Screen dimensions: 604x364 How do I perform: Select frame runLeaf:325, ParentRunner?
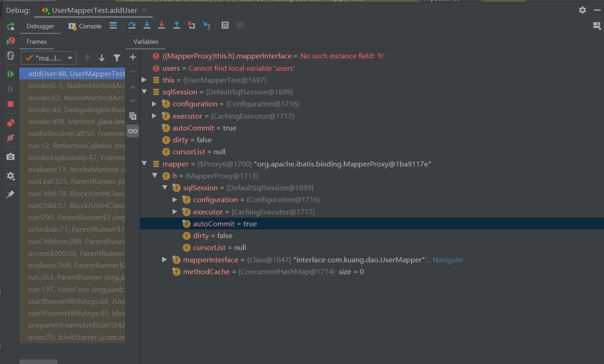pos(72,181)
